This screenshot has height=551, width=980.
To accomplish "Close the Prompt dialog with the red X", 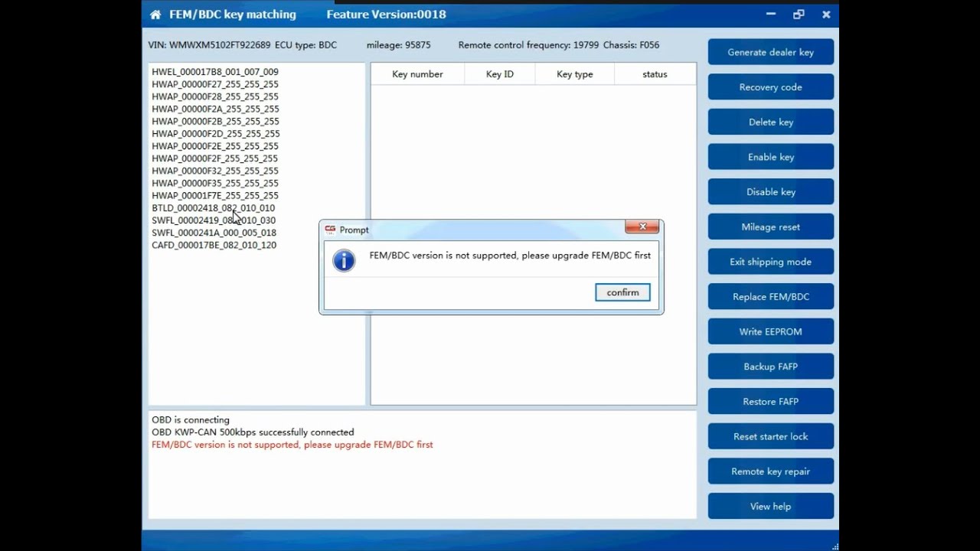I will 642,227.
